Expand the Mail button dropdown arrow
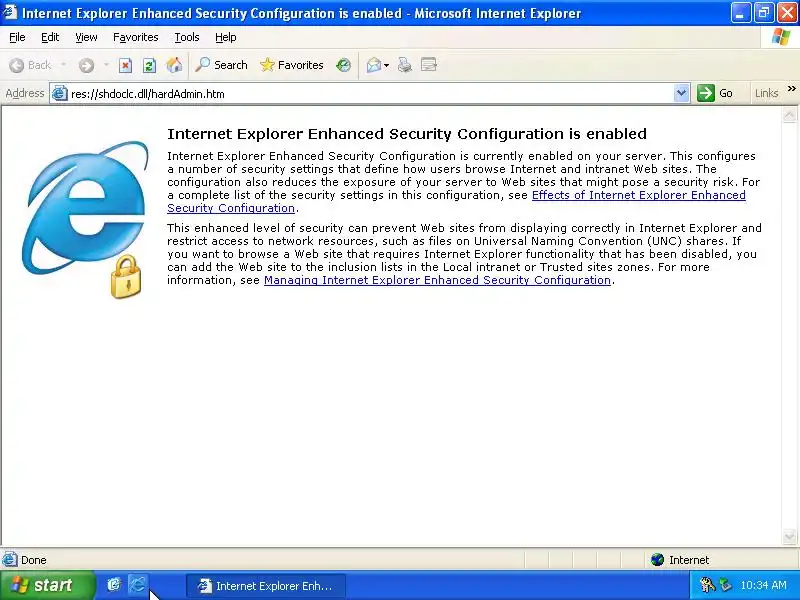 pyautogui.click(x=386, y=65)
